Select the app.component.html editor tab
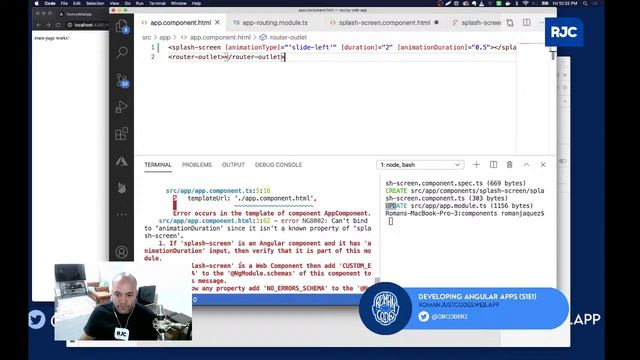Screen dimensions: 640x360 click(180, 23)
